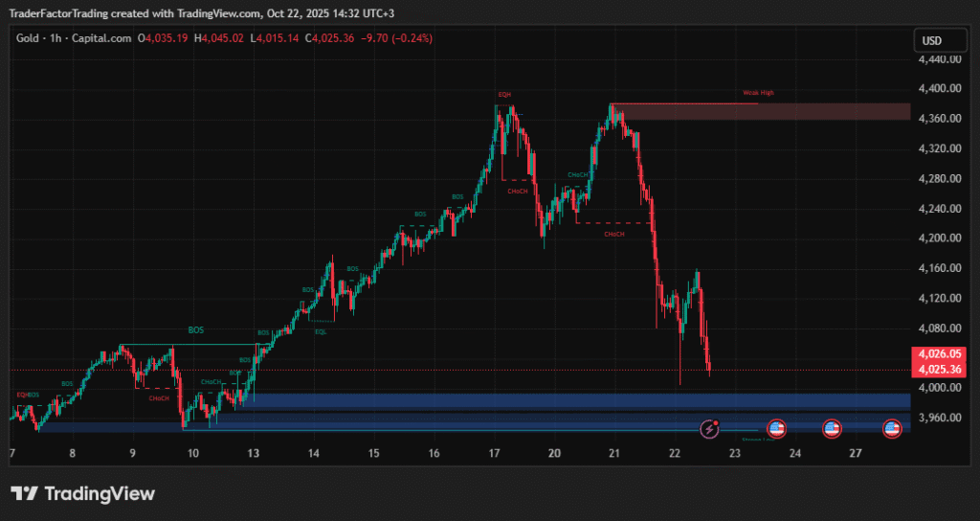This screenshot has height=521, width=980.
Task: Click the upper blue demand zone
Action: pyautogui.click(x=574, y=400)
